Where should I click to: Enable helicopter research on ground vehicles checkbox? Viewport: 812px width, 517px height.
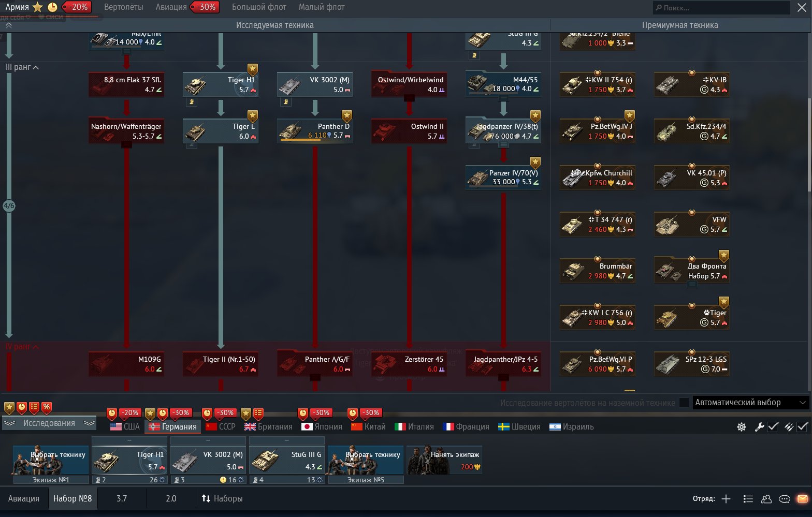point(684,403)
